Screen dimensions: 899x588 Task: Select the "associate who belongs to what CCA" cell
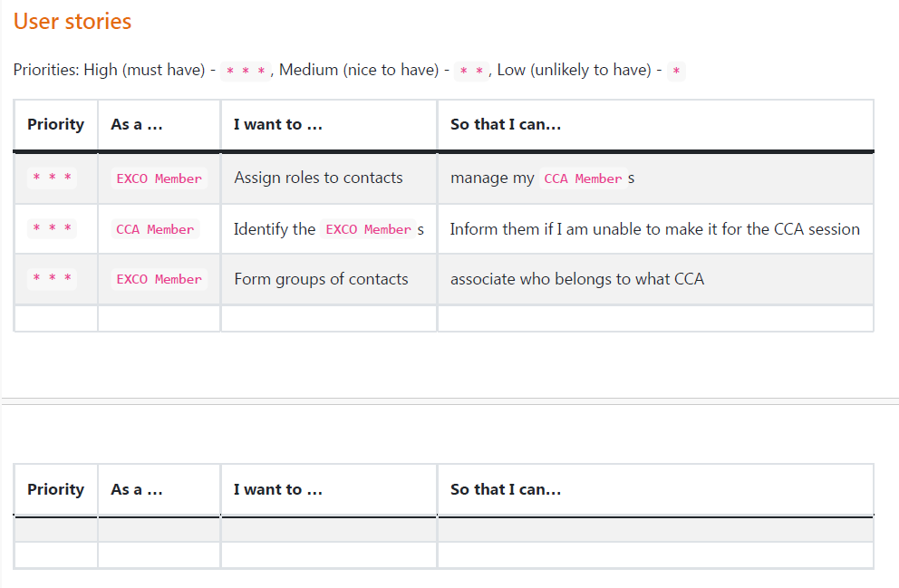pos(577,279)
